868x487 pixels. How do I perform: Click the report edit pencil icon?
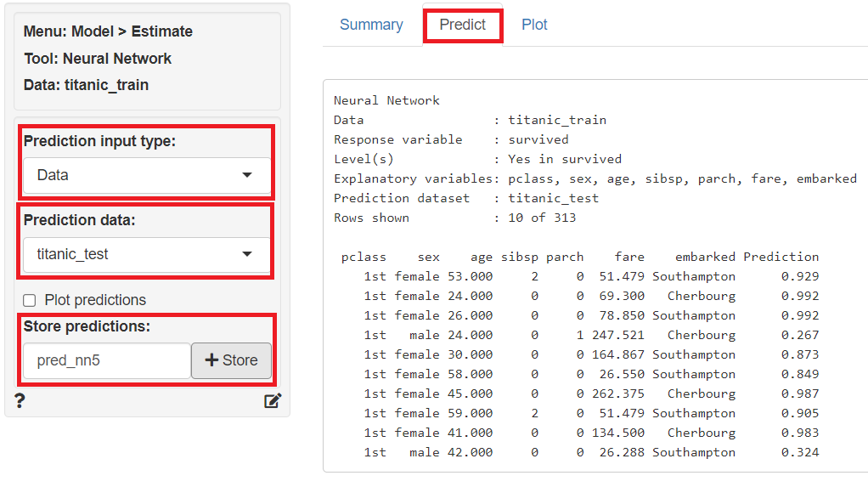(x=272, y=401)
